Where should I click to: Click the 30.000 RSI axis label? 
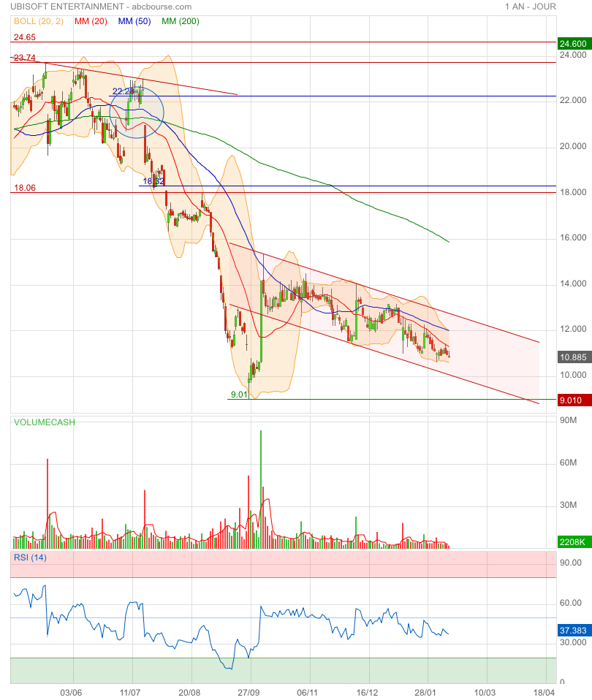[573, 642]
